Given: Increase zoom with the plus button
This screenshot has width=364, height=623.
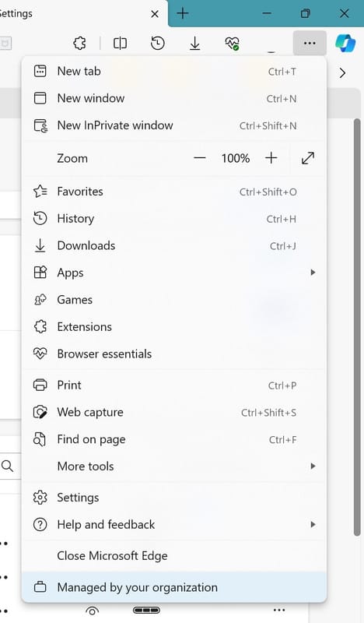Looking at the screenshot, I should click(271, 158).
